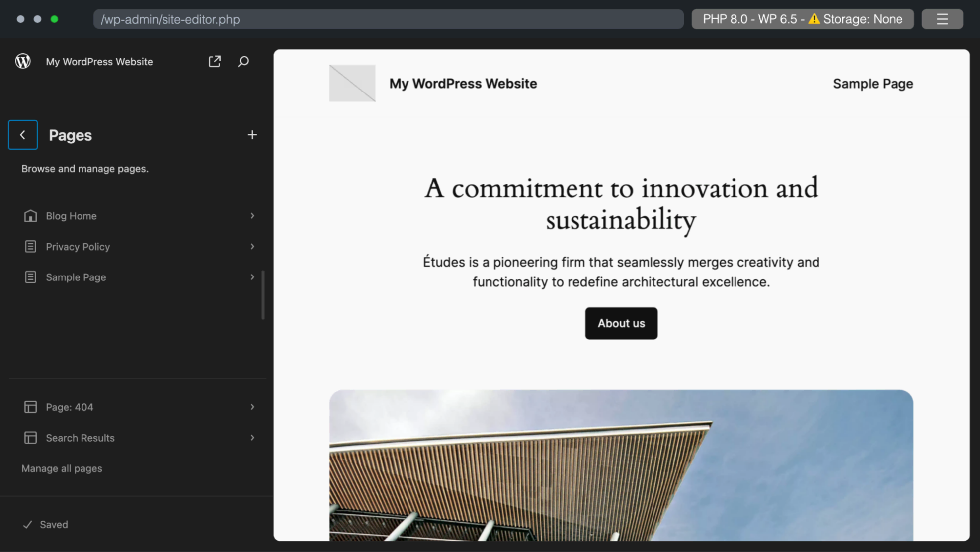980x552 pixels.
Task: Click the search icon in the sidebar
Action: (x=244, y=61)
